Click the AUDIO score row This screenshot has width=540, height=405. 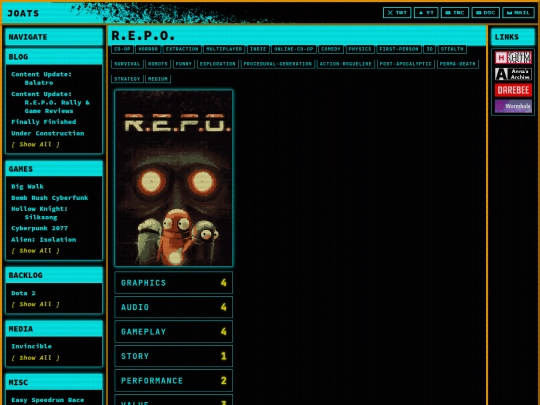click(174, 307)
